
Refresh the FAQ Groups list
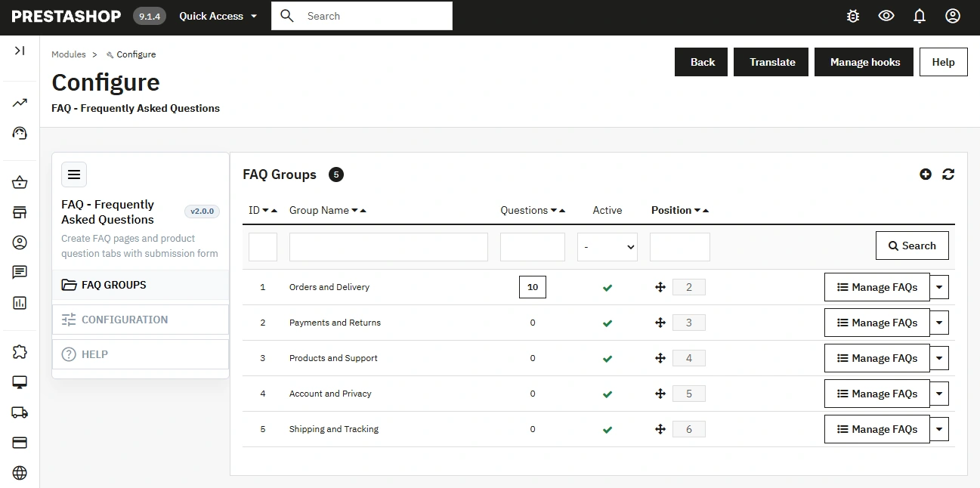tap(948, 175)
